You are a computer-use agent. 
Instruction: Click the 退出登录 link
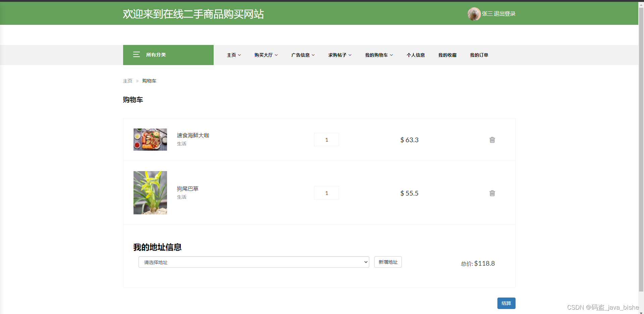pos(504,14)
